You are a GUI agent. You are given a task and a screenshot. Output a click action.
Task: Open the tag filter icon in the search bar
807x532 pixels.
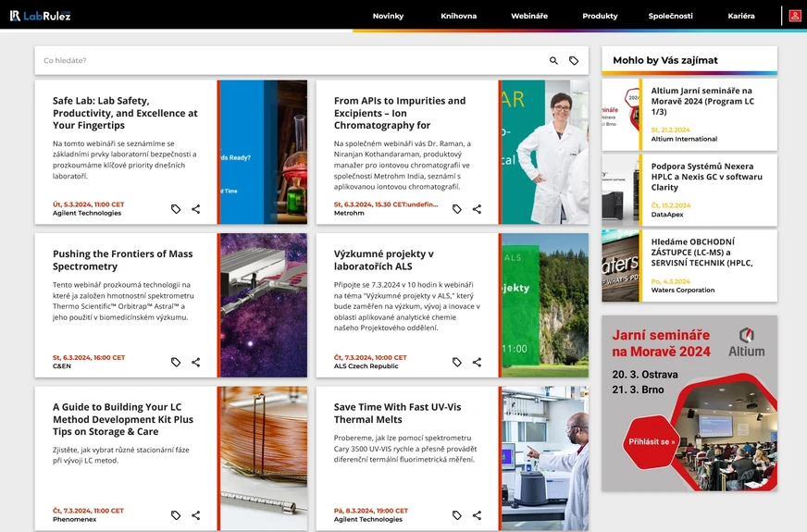pos(574,61)
